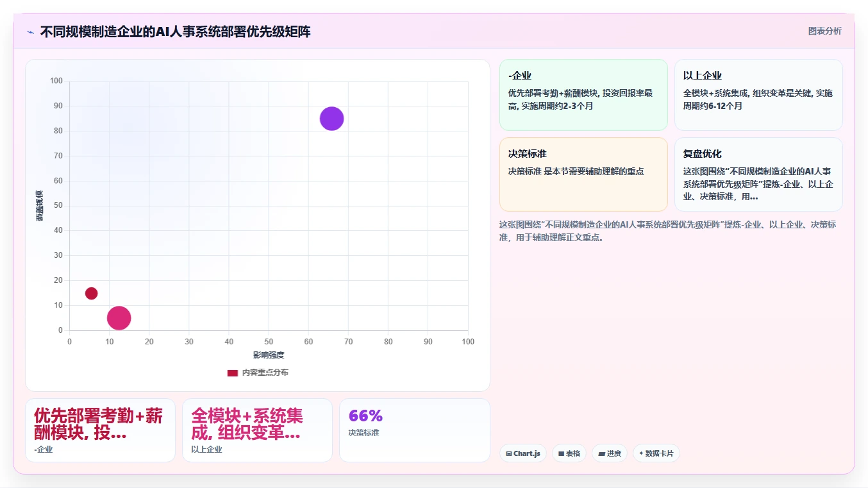
Task: Click the 优先部署考勤+薪酬模块 stat card
Action: point(100,430)
